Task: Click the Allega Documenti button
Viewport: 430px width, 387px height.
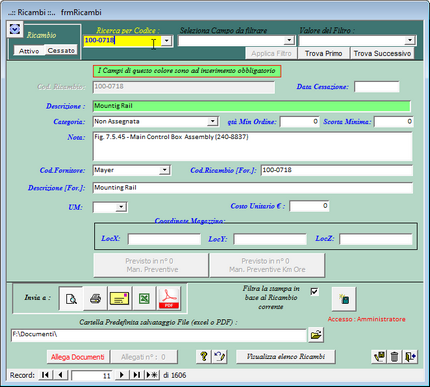Action: click(78, 357)
